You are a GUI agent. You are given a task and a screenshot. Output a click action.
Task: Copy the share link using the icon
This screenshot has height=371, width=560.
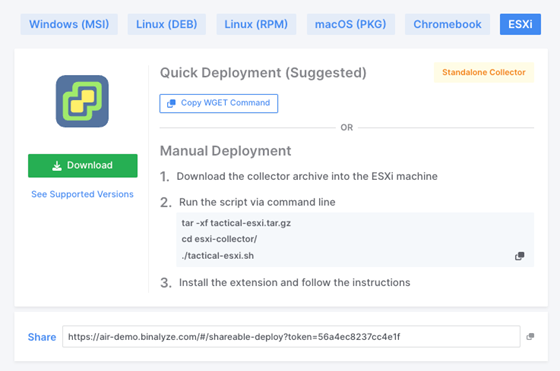click(530, 336)
